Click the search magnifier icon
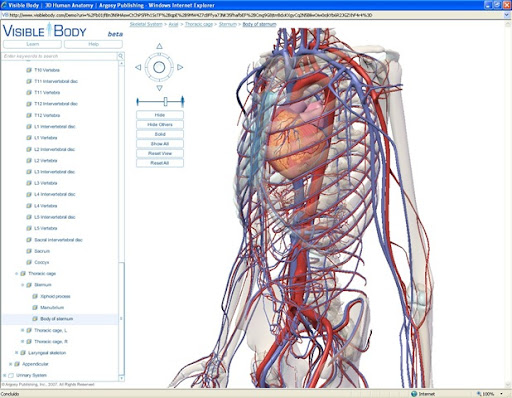This screenshot has height=398, width=512. coord(121,56)
